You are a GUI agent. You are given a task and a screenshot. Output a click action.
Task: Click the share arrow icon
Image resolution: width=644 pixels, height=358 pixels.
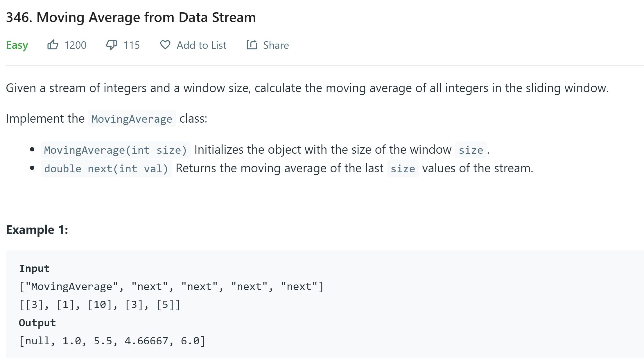click(x=252, y=45)
